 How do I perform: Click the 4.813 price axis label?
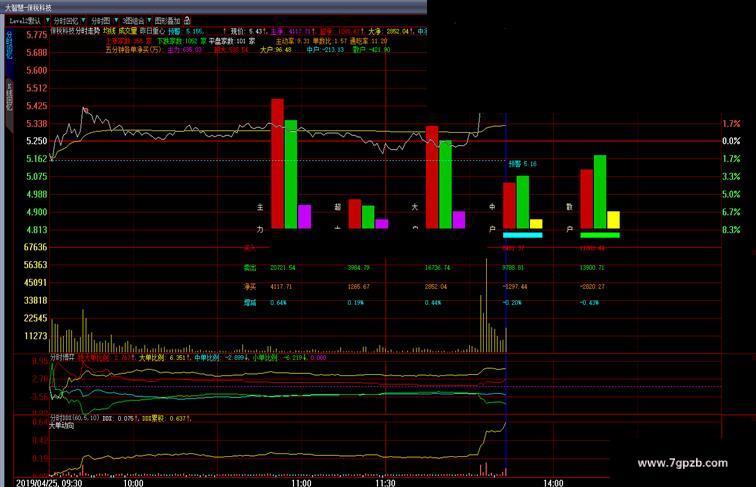pos(37,230)
